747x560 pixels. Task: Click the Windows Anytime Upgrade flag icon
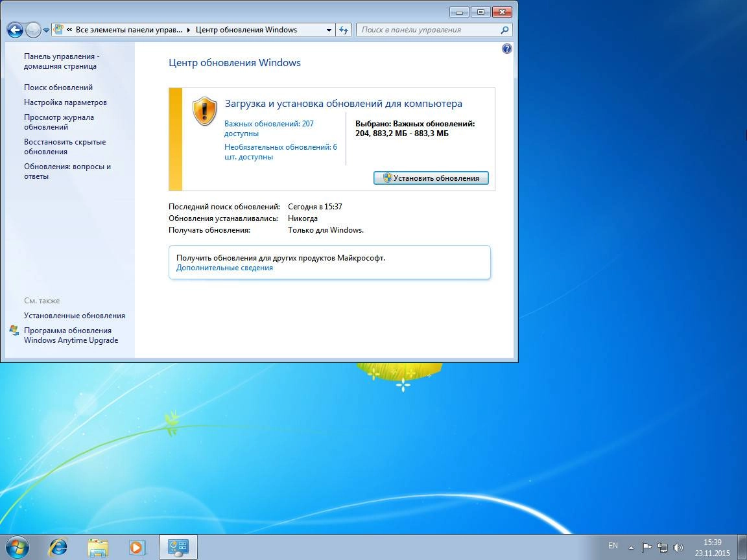[x=14, y=331]
